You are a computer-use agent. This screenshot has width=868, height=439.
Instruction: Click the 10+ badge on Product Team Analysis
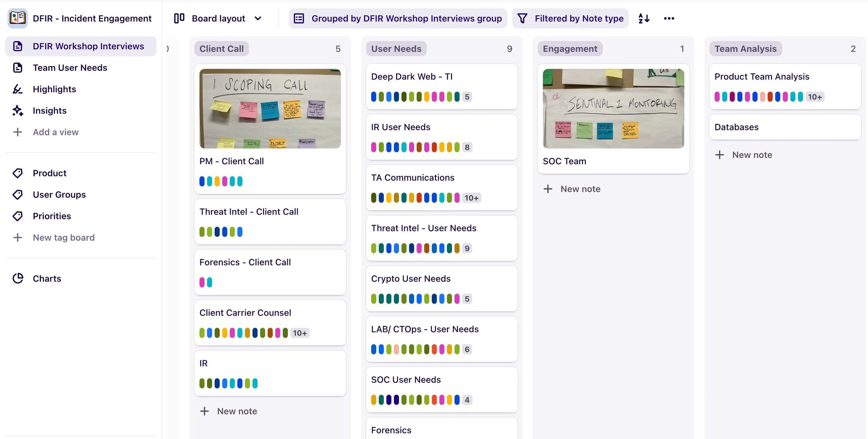coord(815,97)
